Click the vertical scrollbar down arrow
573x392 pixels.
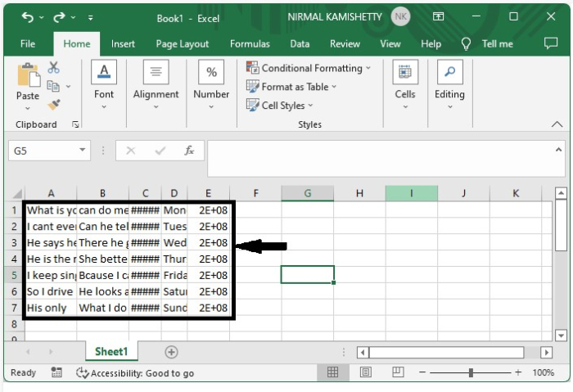[x=561, y=335]
